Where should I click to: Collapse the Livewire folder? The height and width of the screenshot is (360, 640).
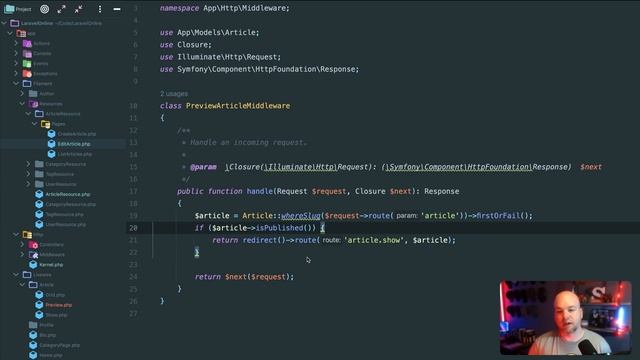click(16, 275)
